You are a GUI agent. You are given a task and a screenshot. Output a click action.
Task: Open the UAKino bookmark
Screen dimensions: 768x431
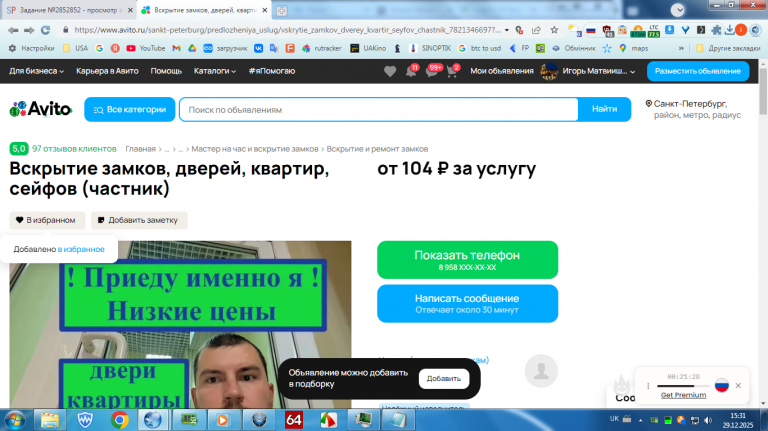tap(368, 48)
